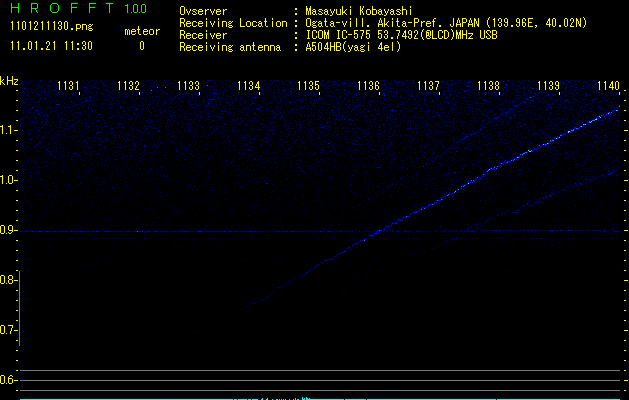Screen dimensions: 629x400
Task: Click the 1132 time marker
Action: (x=128, y=86)
